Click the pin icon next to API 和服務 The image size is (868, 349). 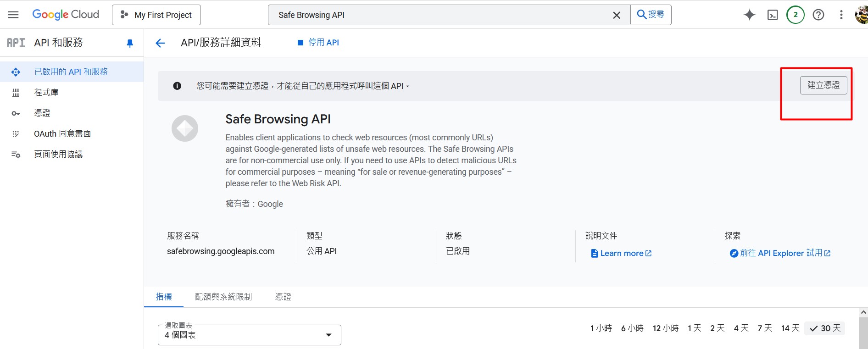point(130,43)
